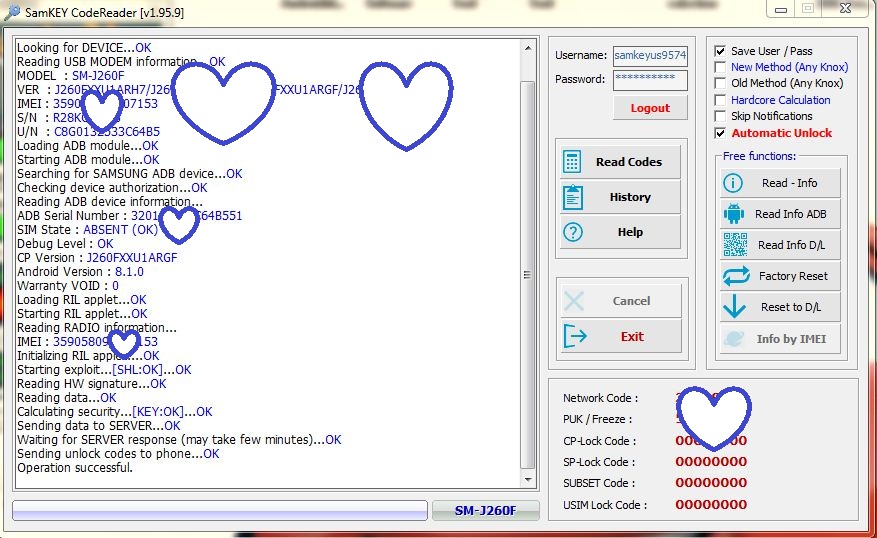Click into the Username field
The width and height of the screenshot is (877, 538).
(650, 55)
